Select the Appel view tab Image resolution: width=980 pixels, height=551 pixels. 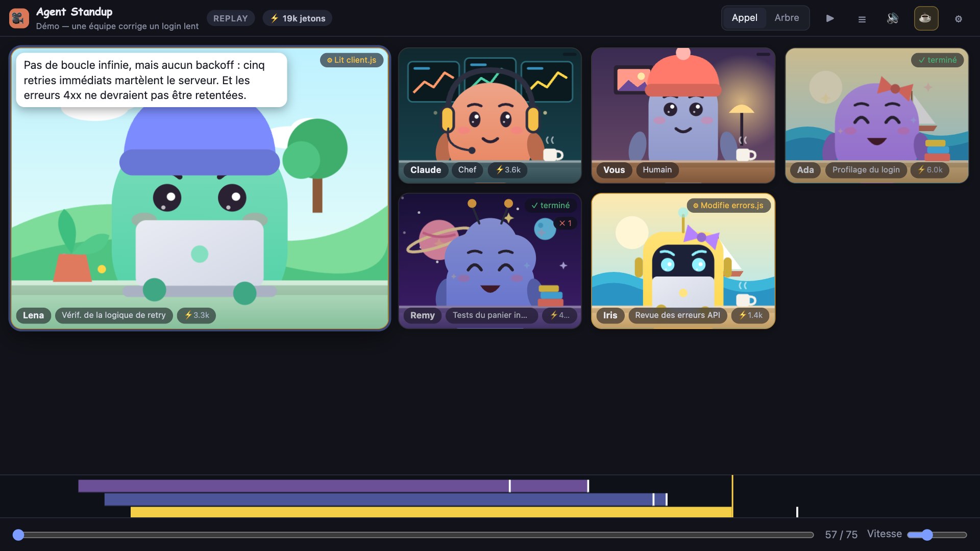pos(744,18)
